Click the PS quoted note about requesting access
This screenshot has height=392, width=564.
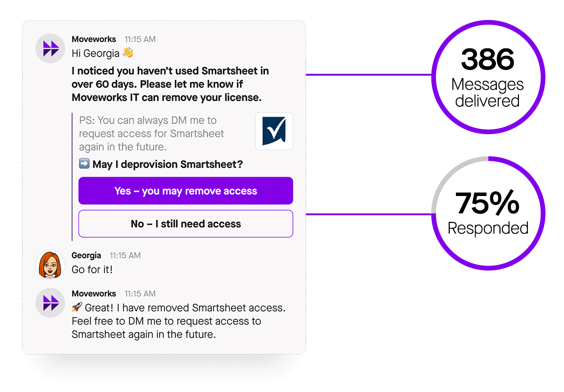click(151, 133)
